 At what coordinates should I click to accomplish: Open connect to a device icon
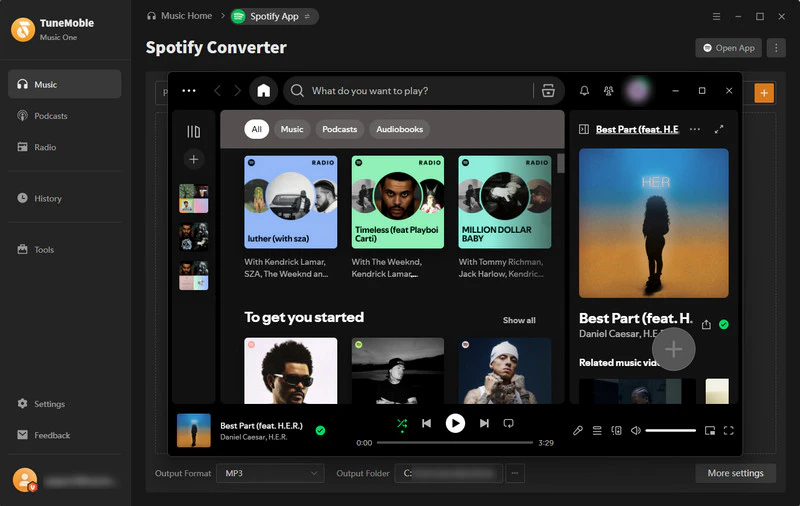(x=616, y=431)
